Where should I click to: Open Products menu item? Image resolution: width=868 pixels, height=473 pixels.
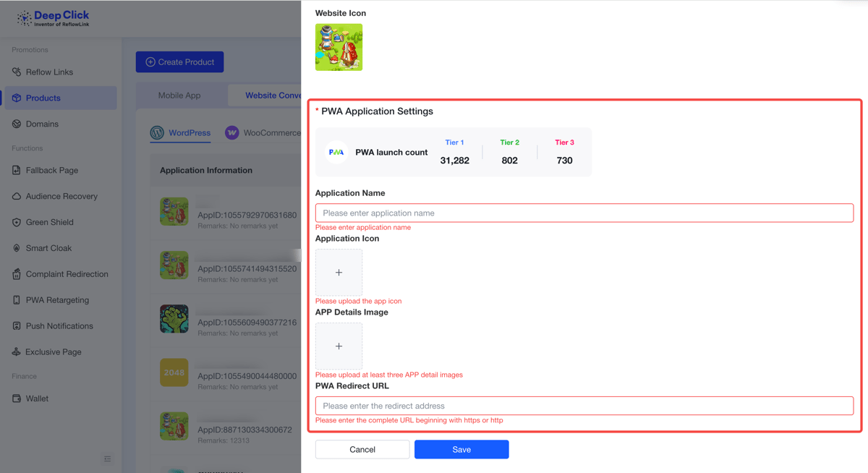click(60, 98)
